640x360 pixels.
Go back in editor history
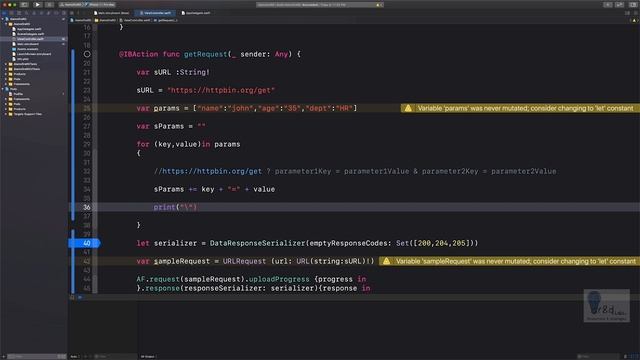(78, 13)
